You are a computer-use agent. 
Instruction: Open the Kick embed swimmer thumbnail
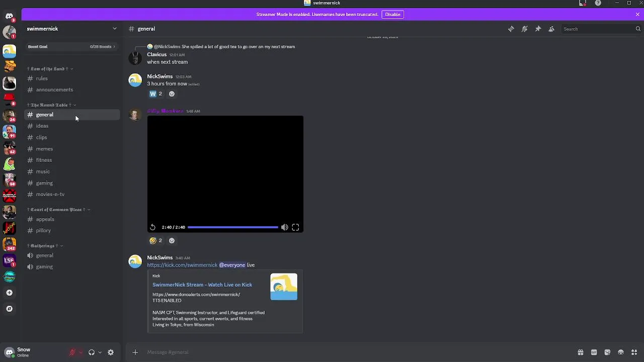click(x=284, y=287)
